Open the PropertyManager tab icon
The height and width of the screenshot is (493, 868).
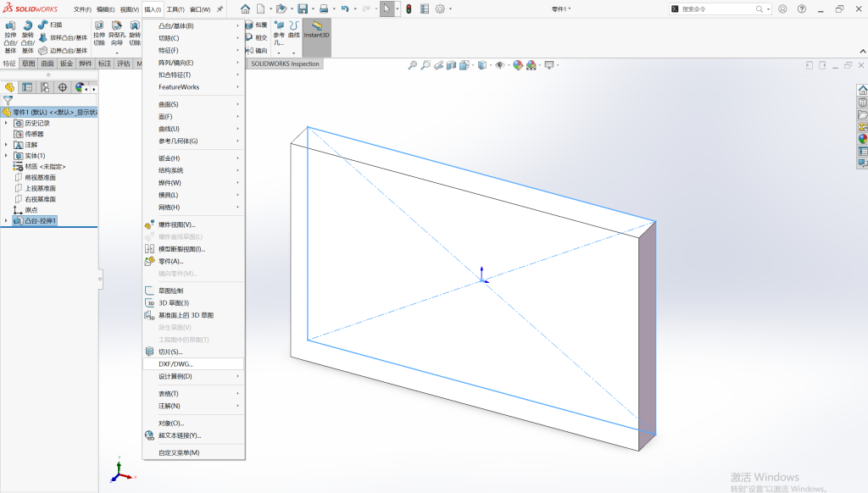27,87
